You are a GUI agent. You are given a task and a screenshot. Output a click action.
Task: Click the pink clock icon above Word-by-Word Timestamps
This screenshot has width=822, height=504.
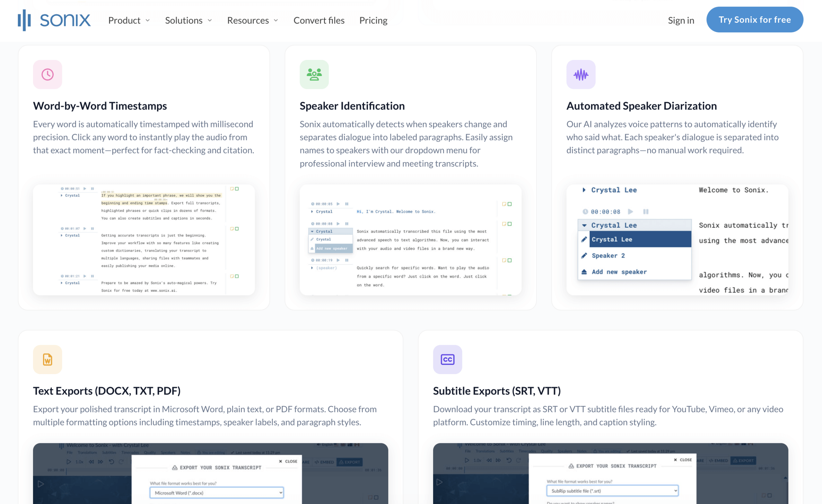(48, 74)
